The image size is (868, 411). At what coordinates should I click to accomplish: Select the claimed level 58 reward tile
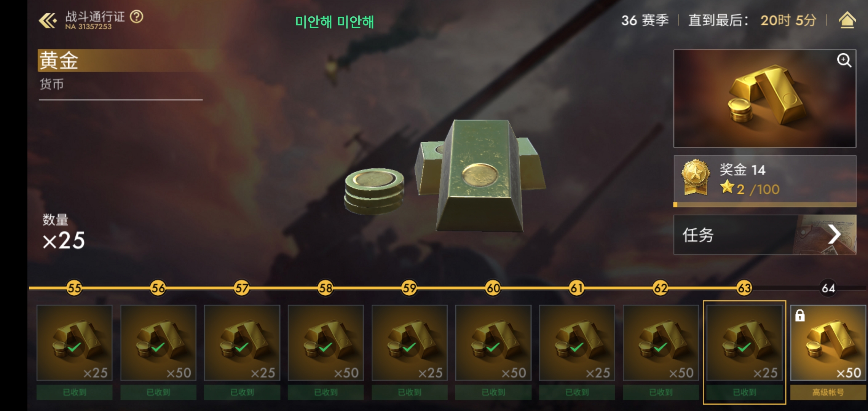pyautogui.click(x=326, y=343)
